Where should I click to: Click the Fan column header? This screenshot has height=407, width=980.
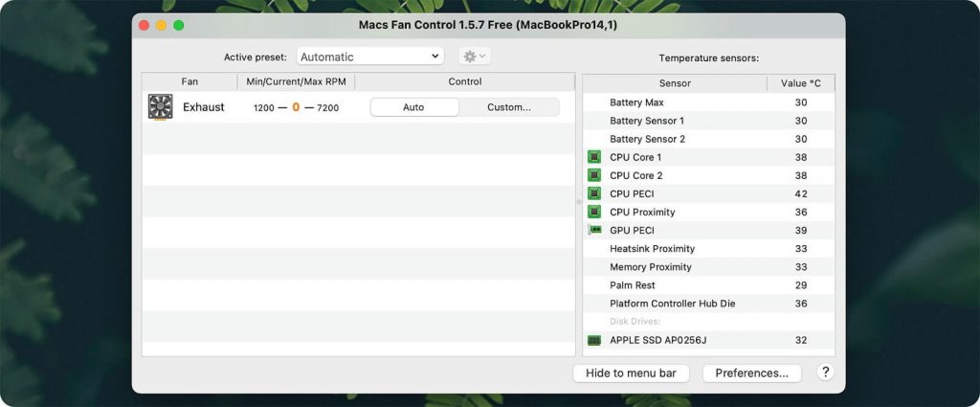click(x=189, y=82)
